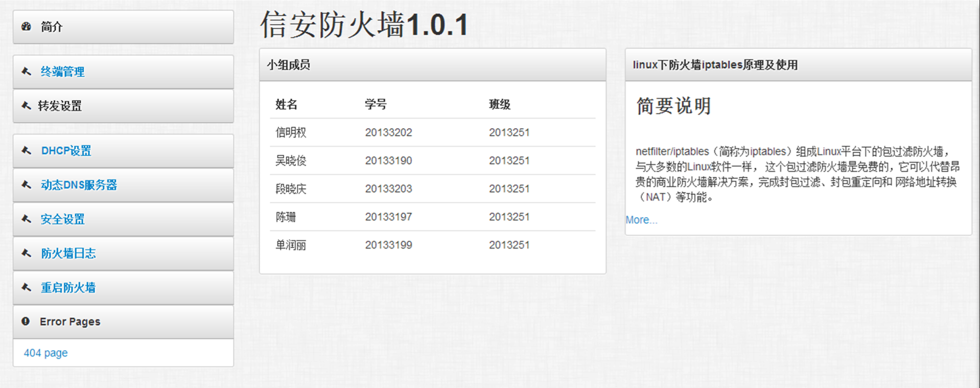Click the 小组成员 panel header
Image resolution: width=980 pixels, height=388 pixels.
[x=432, y=65]
